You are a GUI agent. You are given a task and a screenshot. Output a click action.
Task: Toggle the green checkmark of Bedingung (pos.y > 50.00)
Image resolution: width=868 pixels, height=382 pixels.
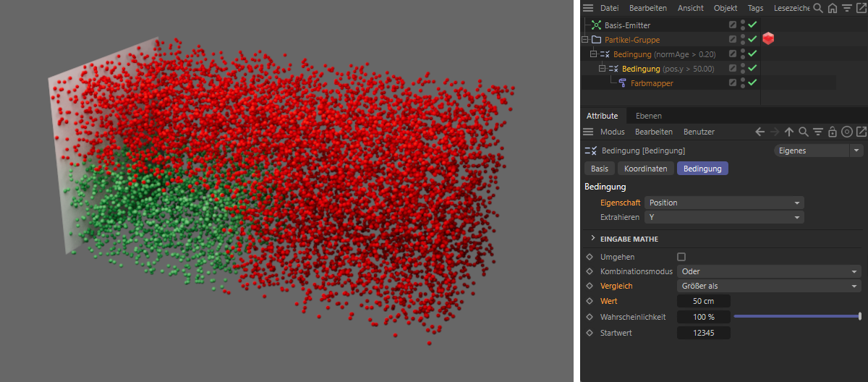click(x=752, y=69)
